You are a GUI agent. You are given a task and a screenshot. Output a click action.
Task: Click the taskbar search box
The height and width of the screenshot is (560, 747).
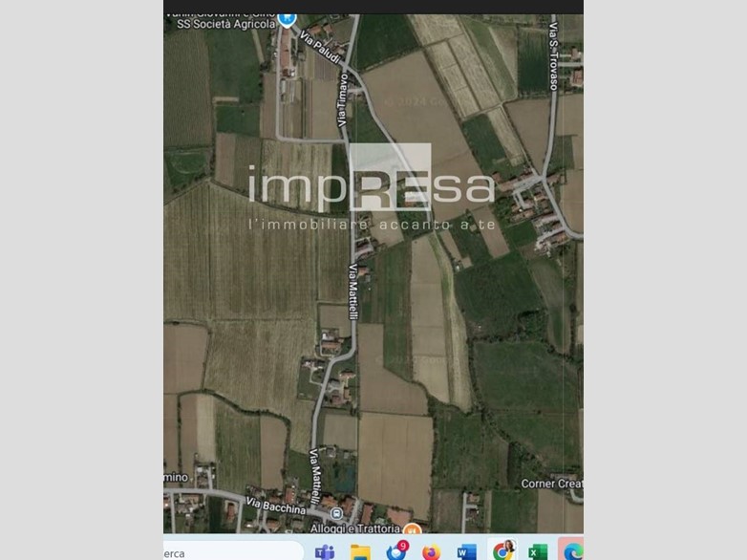click(233, 552)
